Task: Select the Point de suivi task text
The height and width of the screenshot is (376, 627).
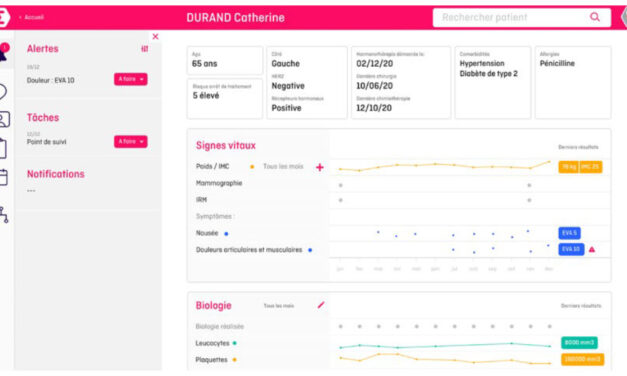Action: point(46,142)
